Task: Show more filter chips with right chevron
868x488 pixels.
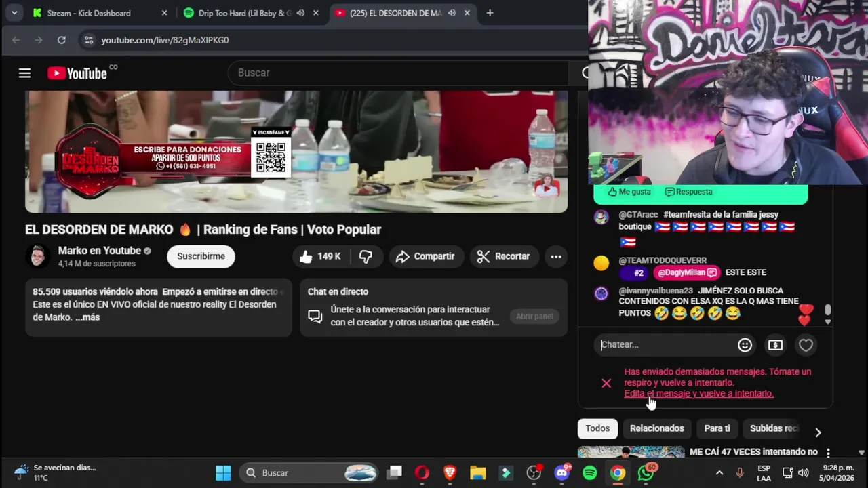Action: click(818, 432)
